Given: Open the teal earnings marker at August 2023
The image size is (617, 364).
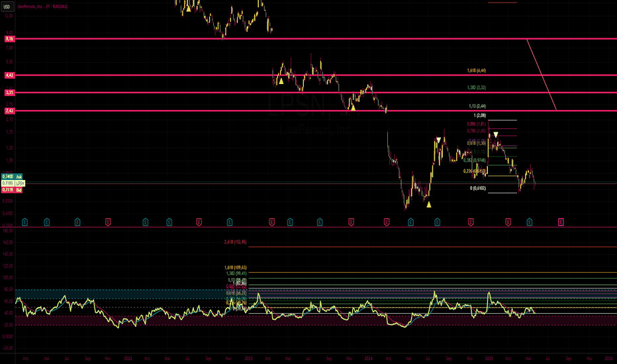Looking at the screenshot, I should point(320,222).
